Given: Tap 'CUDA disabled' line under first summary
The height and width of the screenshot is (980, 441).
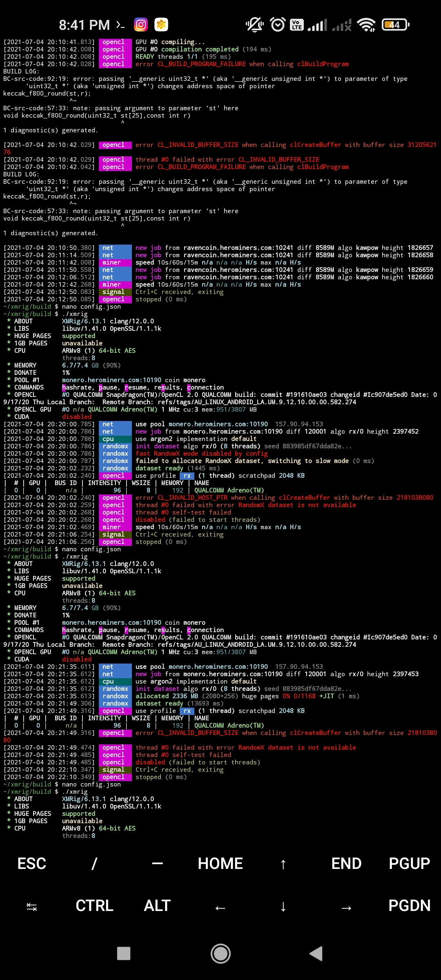Looking at the screenshot, I should (49, 417).
